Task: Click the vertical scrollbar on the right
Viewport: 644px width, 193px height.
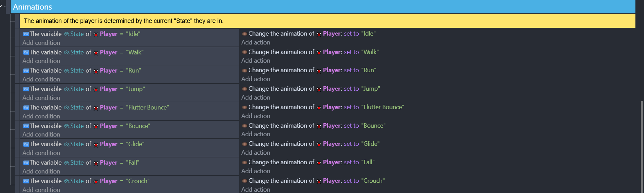Action: point(642,147)
